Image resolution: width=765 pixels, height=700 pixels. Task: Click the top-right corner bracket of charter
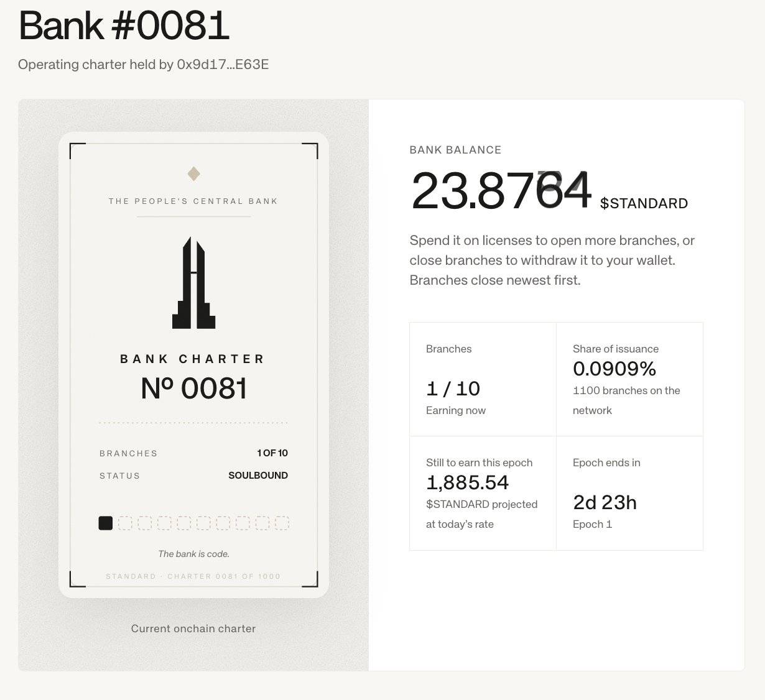[310, 150]
